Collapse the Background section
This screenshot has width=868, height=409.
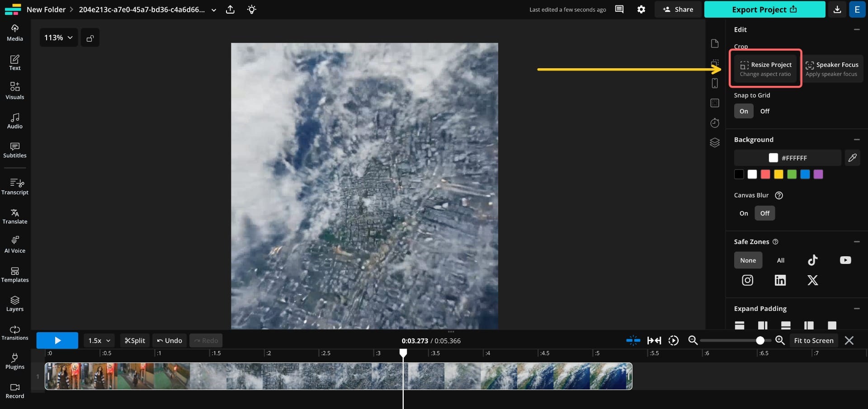[x=856, y=140]
